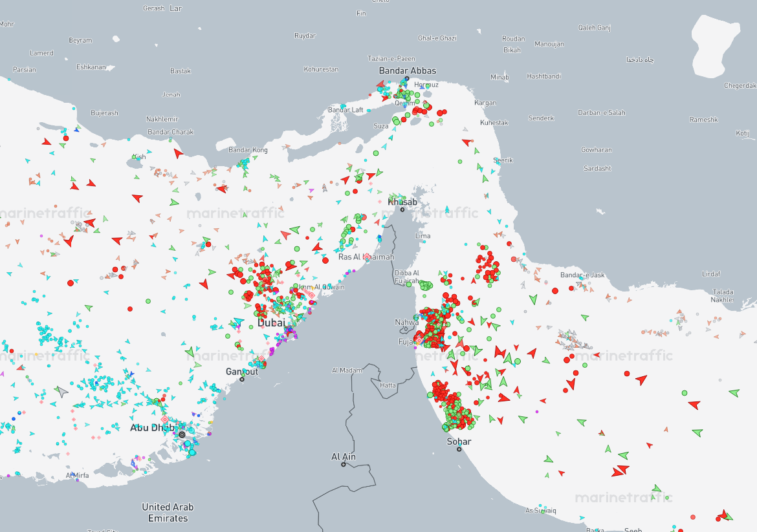Click the red vessel arrow below Bandar Charak

click(178, 153)
